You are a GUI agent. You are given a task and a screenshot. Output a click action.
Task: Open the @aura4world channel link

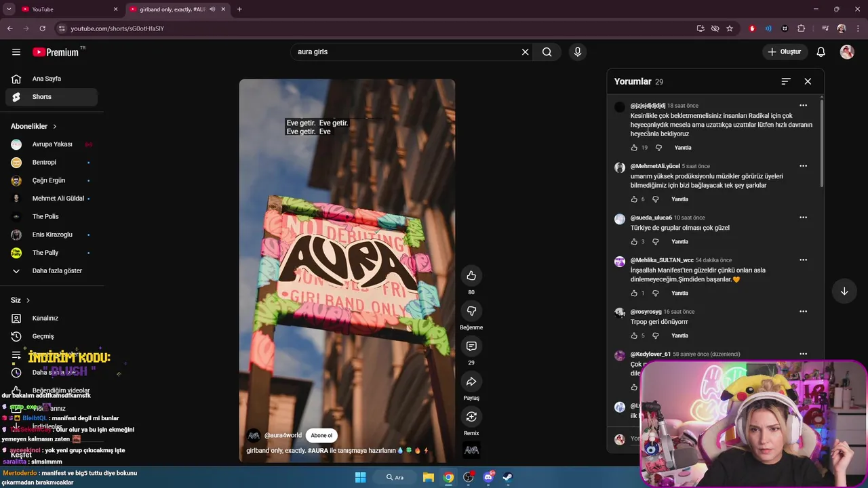(283, 436)
